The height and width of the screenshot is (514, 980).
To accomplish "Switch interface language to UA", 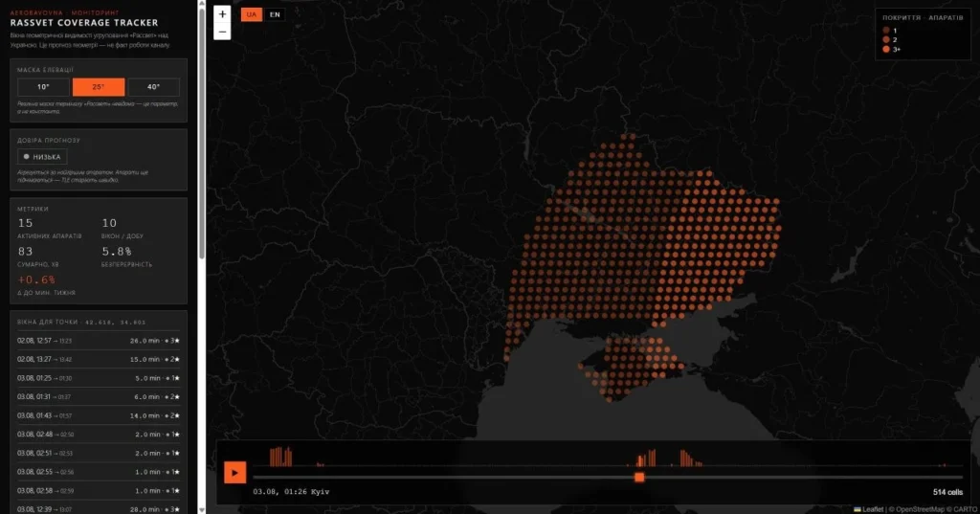I will (x=252, y=14).
